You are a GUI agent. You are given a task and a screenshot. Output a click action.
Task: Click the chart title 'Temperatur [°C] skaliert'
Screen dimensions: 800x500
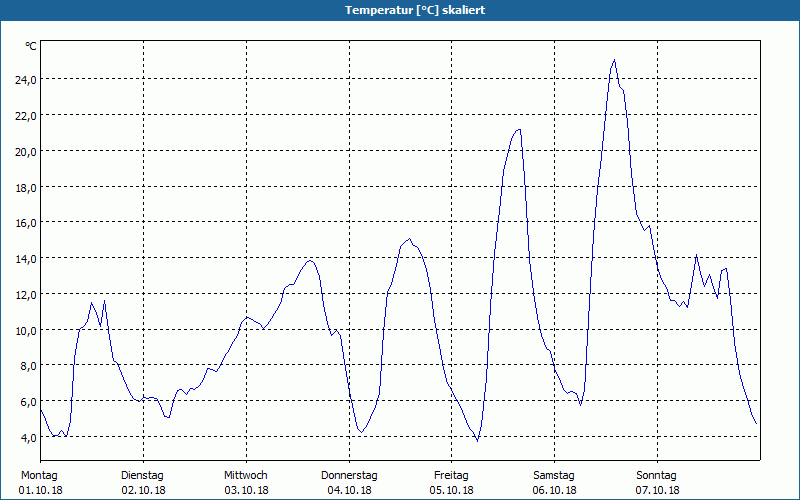(415, 10)
